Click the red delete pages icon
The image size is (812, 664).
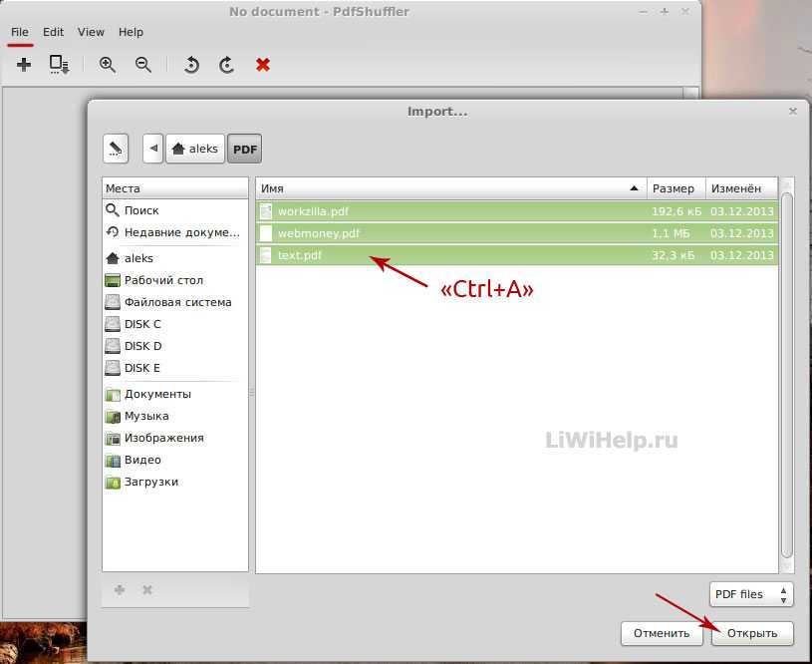[x=263, y=65]
